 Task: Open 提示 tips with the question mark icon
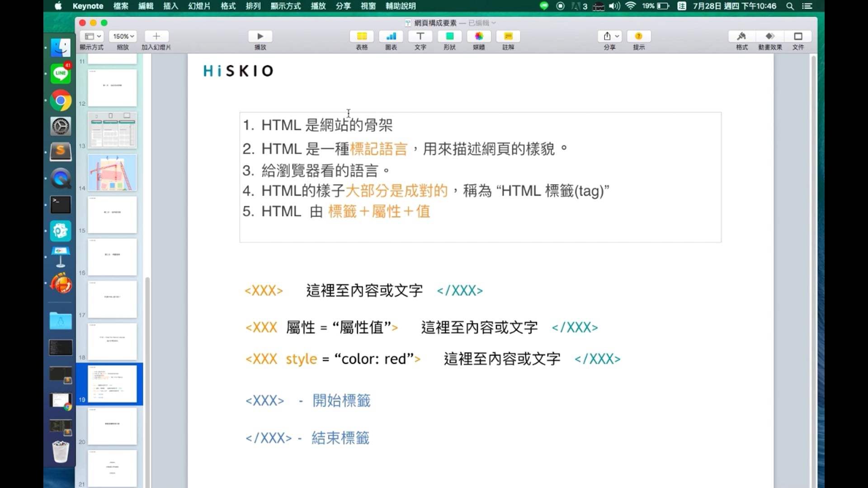[x=639, y=36]
